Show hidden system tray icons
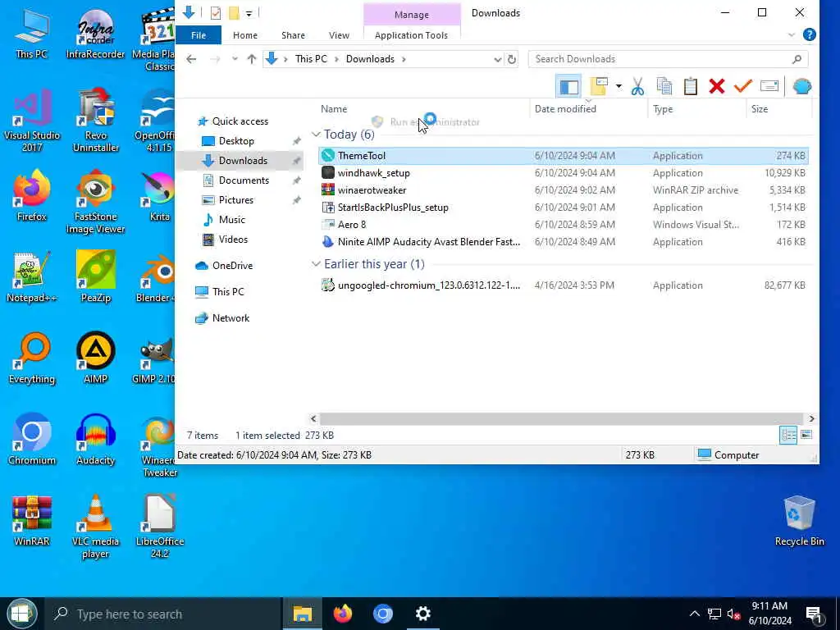Image resolution: width=840 pixels, height=630 pixels. (694, 614)
